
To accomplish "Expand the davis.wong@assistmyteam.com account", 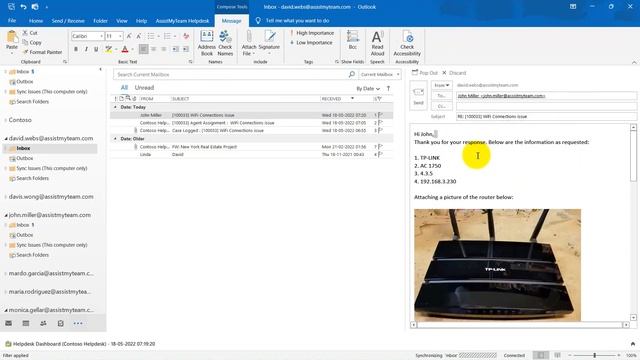I will (x=6, y=197).
